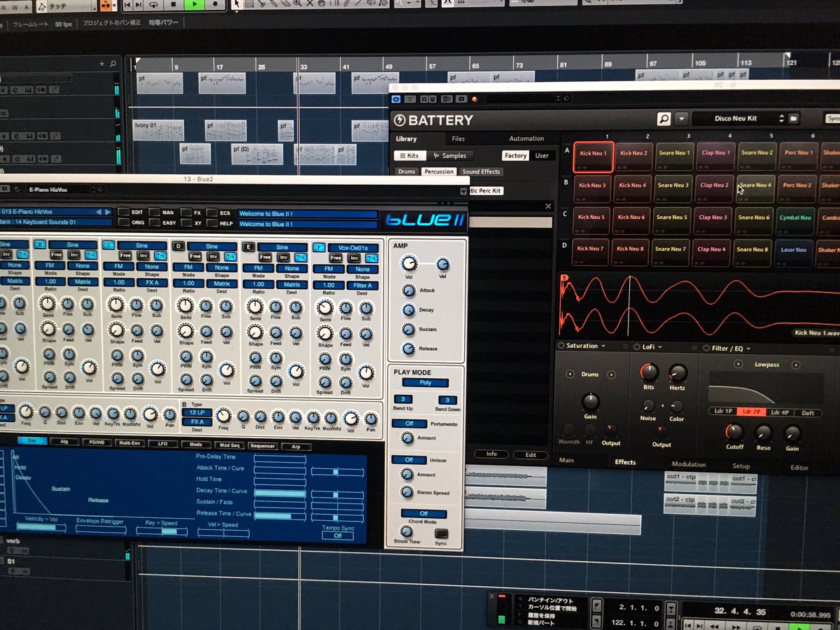Click Saturation effect power icon
This screenshot has height=630, width=840.
(561, 346)
